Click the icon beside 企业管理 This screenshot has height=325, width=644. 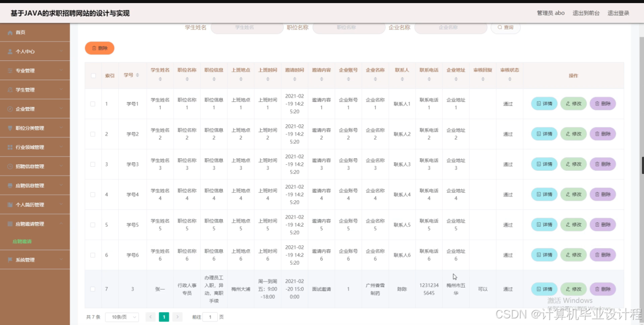(x=10, y=109)
